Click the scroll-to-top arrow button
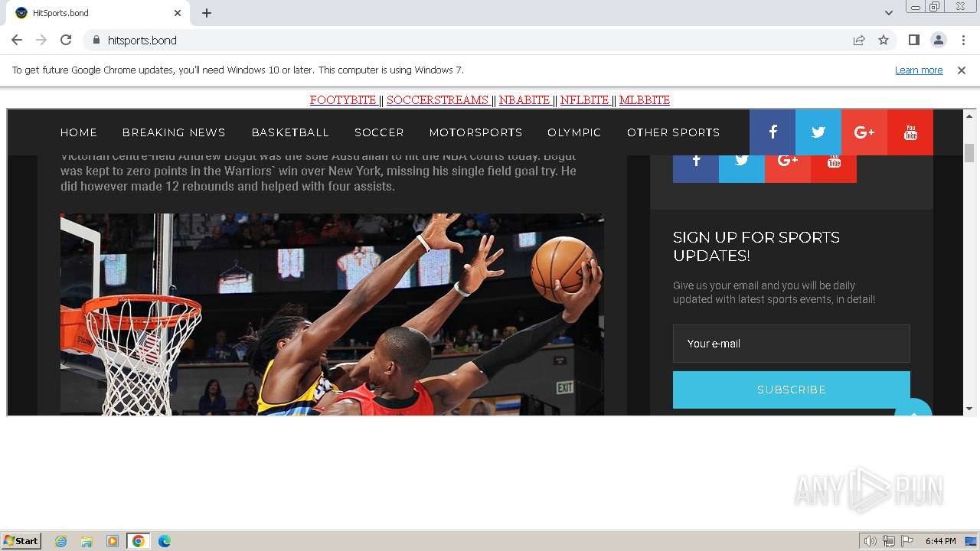 pos(913,409)
